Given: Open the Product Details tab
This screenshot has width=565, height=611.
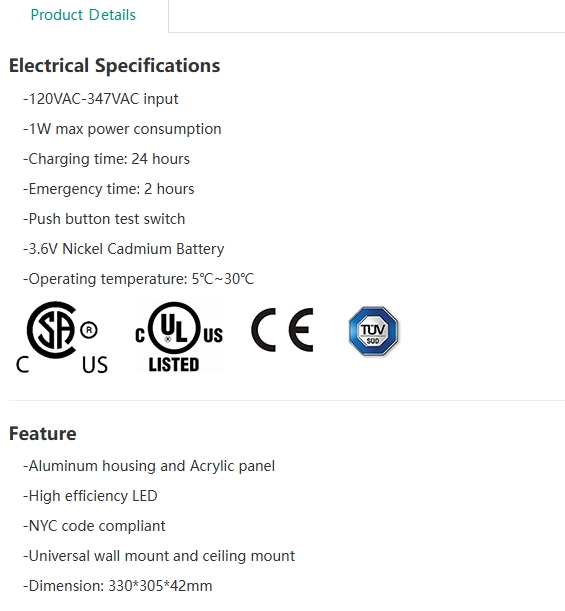Looking at the screenshot, I should pyautogui.click(x=83, y=15).
